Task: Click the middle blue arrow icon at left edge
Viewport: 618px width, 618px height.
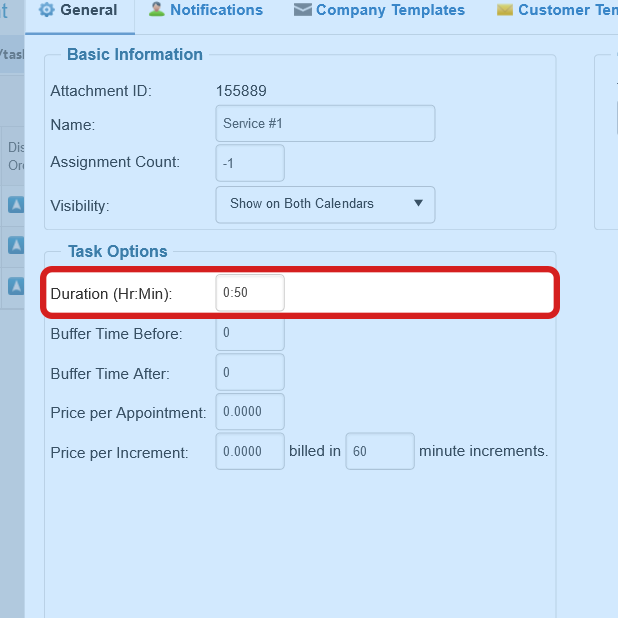Action: point(16,245)
